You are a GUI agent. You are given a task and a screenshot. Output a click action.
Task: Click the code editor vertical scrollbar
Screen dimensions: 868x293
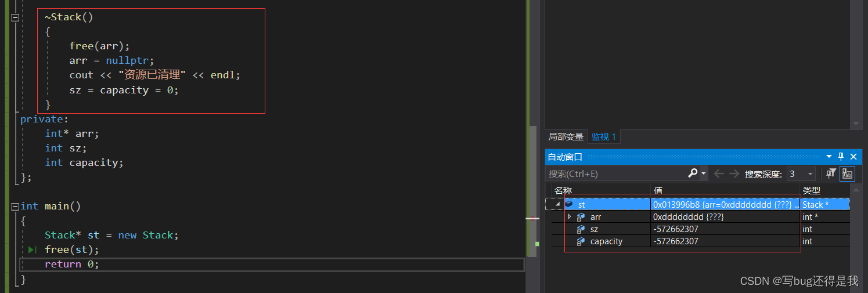point(533,191)
